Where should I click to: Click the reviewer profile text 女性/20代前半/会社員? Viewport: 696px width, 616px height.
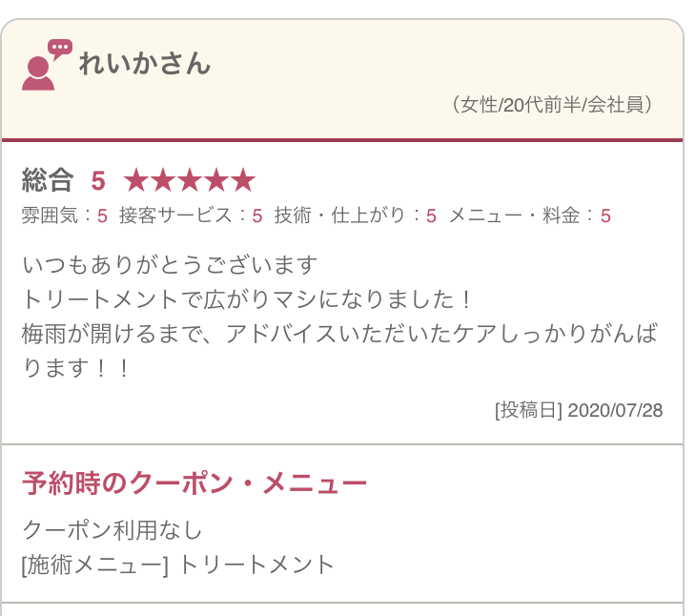[x=552, y=105]
